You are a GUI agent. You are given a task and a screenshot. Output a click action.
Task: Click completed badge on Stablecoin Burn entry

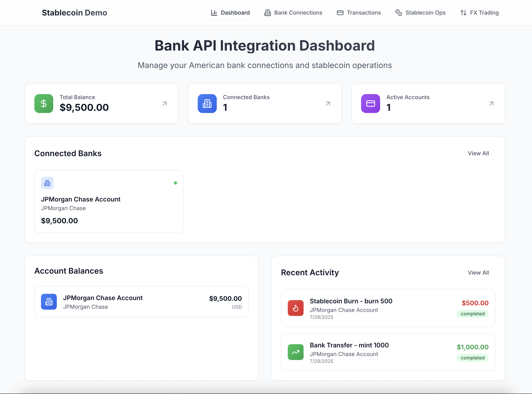click(473, 314)
